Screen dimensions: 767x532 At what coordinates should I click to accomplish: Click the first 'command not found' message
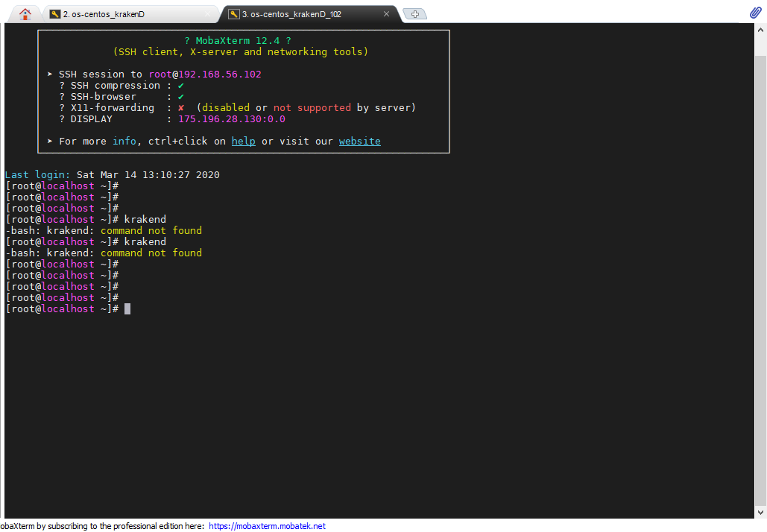coord(151,231)
